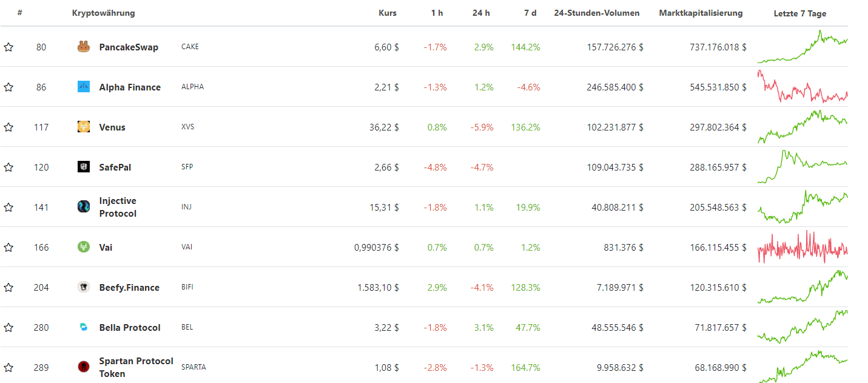The width and height of the screenshot is (868, 383).
Task: Click PancakeSwap price 6,60 $
Action: [x=387, y=47]
